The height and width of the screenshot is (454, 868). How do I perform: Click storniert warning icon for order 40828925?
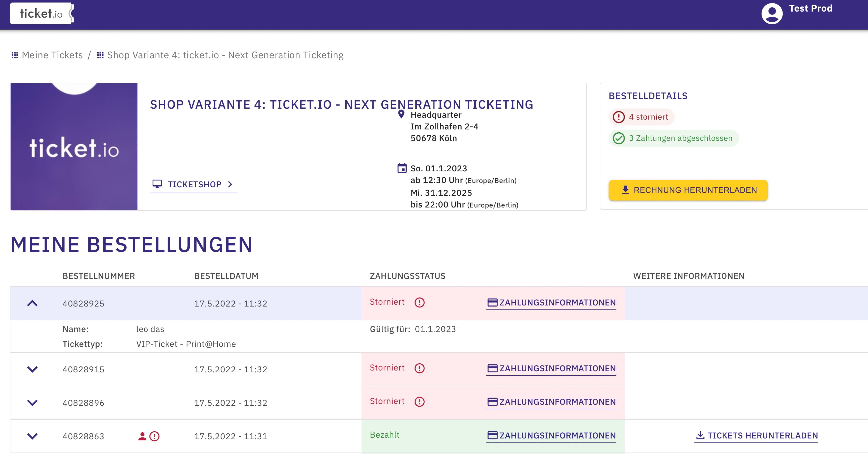(419, 302)
